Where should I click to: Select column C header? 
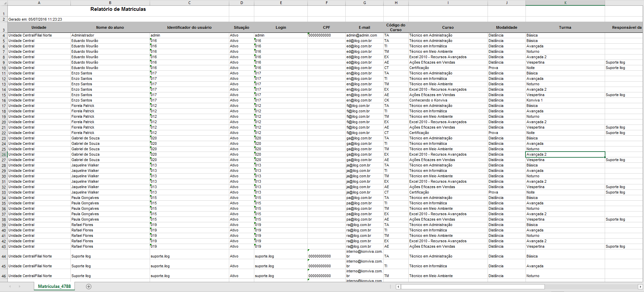(189, 3)
